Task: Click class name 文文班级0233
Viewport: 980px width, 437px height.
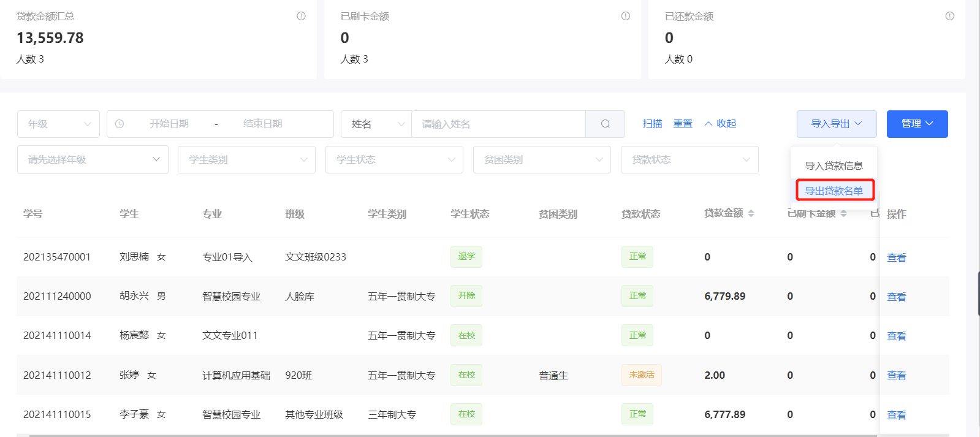Action: [316, 257]
